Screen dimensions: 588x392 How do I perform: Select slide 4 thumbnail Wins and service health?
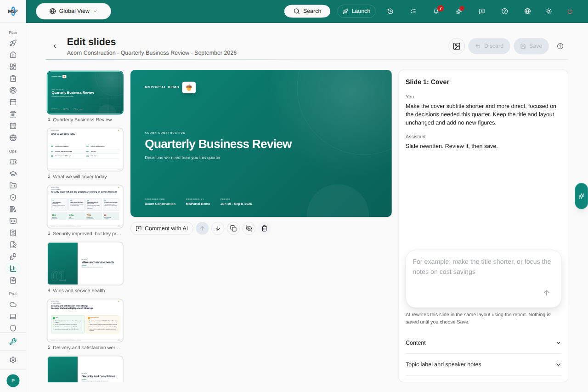tap(85, 263)
